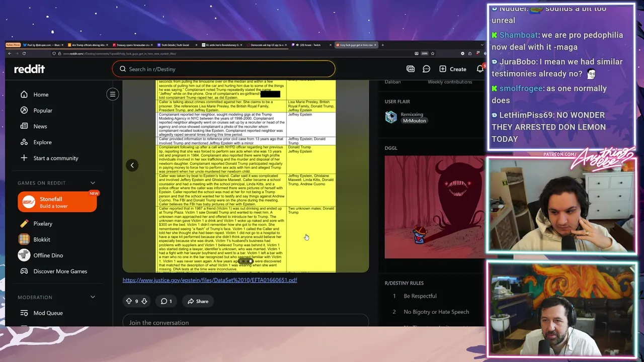The image size is (644, 362).
Task: Click the Explore icon in the sidebar
Action: coord(24,142)
